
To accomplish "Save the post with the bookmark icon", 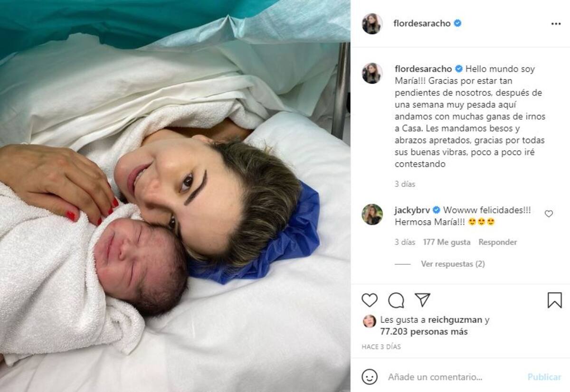I will [x=554, y=300].
